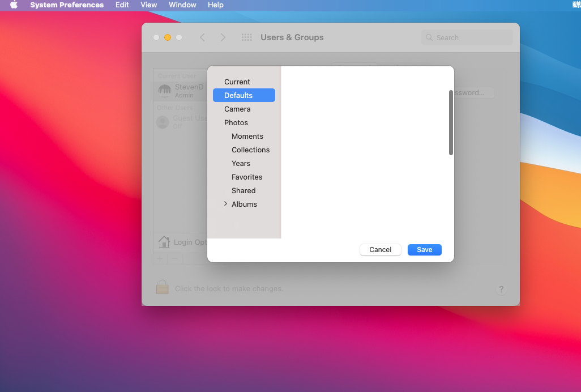
Task: Open the Window menu
Action: pyautogui.click(x=182, y=5)
